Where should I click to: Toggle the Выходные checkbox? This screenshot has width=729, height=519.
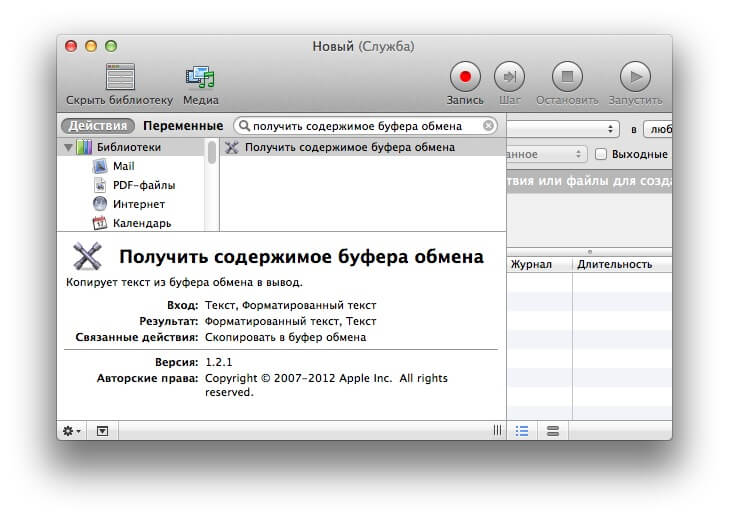(601, 154)
